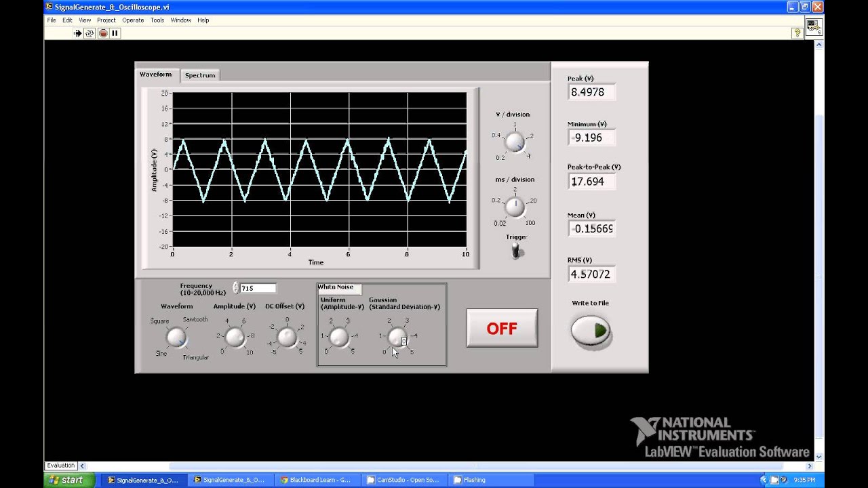Screen dimensions: 868x488
Task: Flip the Trigger toggle switch
Action: tap(516, 251)
